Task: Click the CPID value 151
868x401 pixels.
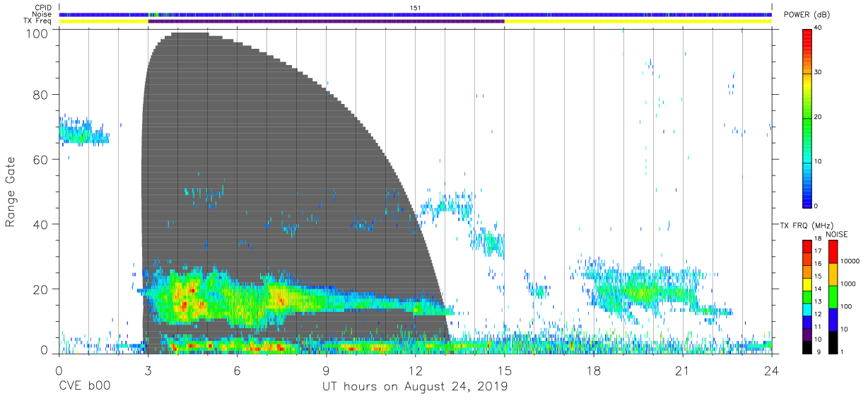Action: click(415, 7)
